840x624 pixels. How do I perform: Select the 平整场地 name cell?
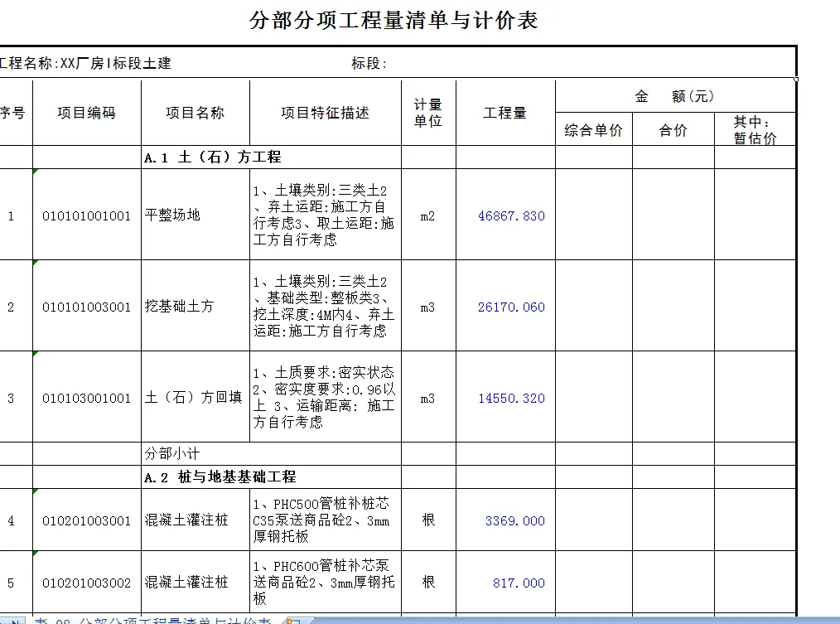[x=195, y=215]
